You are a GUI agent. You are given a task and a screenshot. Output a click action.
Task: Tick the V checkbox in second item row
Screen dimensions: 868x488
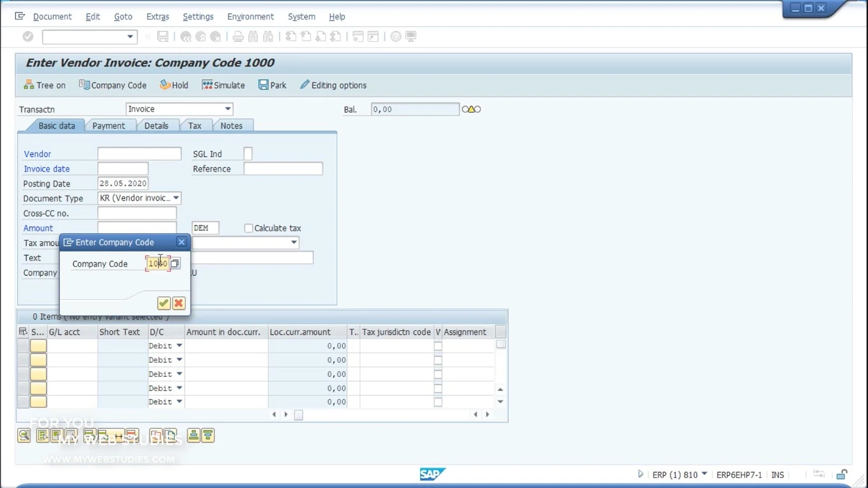point(438,360)
